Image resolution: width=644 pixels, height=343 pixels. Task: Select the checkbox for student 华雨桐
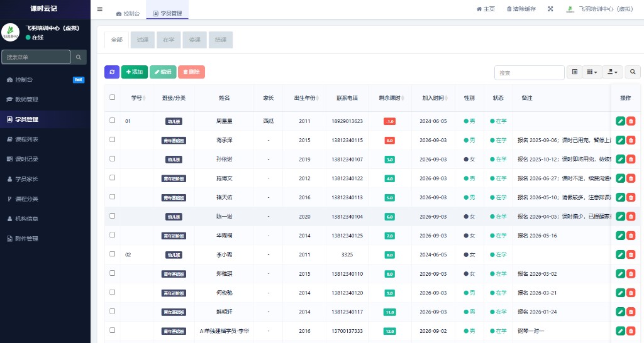(x=113, y=235)
